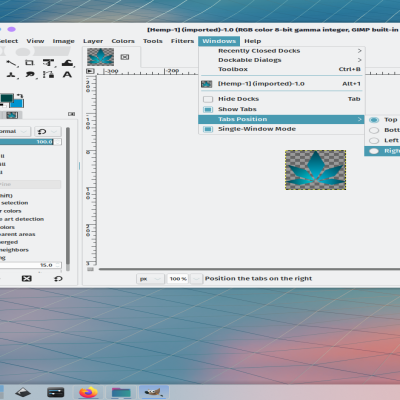
Task: Reset tool options to defaults
Action: coord(58,279)
